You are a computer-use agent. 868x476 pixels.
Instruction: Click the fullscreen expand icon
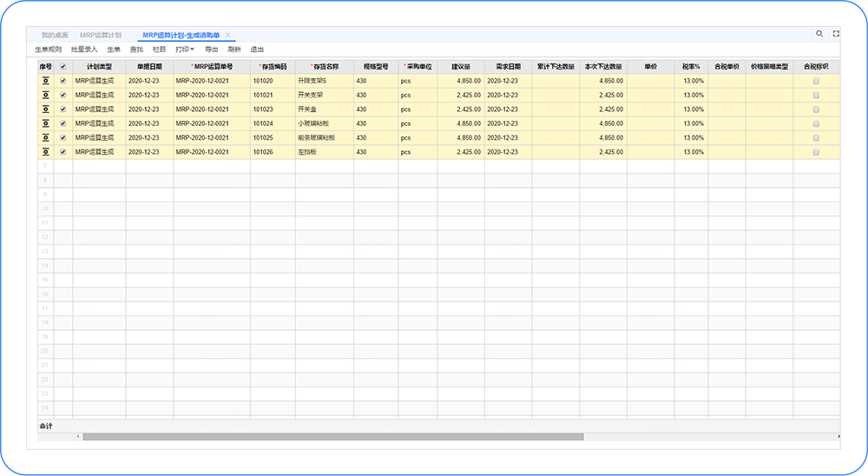[x=836, y=34]
